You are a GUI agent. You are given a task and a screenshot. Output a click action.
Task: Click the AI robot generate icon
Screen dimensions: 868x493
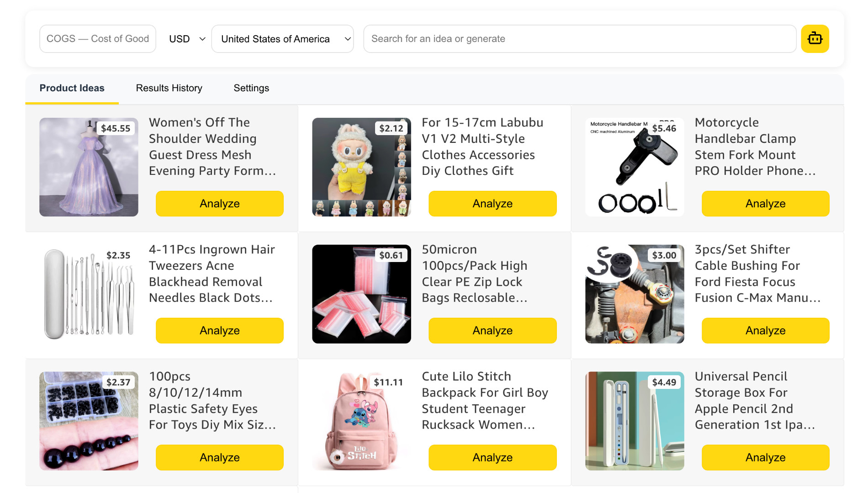click(x=815, y=39)
